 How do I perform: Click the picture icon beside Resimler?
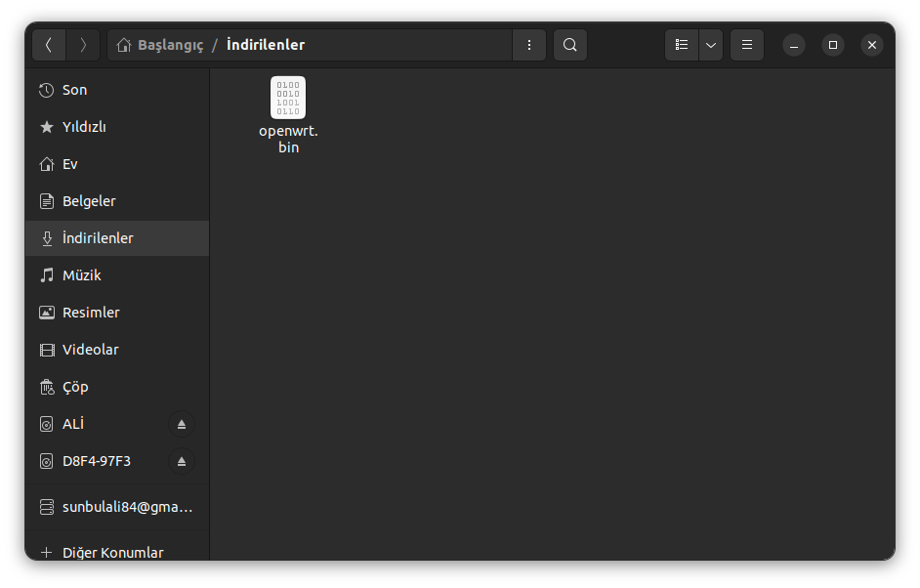[46, 313]
